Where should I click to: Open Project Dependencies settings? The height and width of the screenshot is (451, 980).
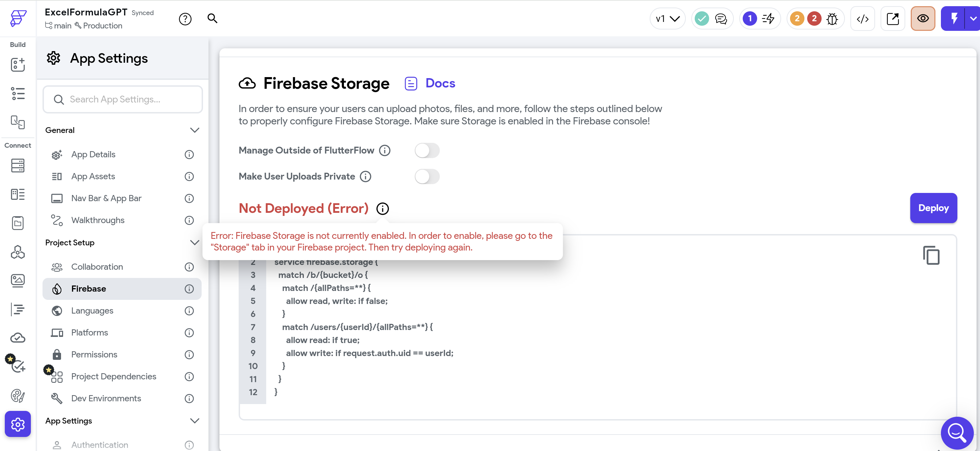pos(122,377)
